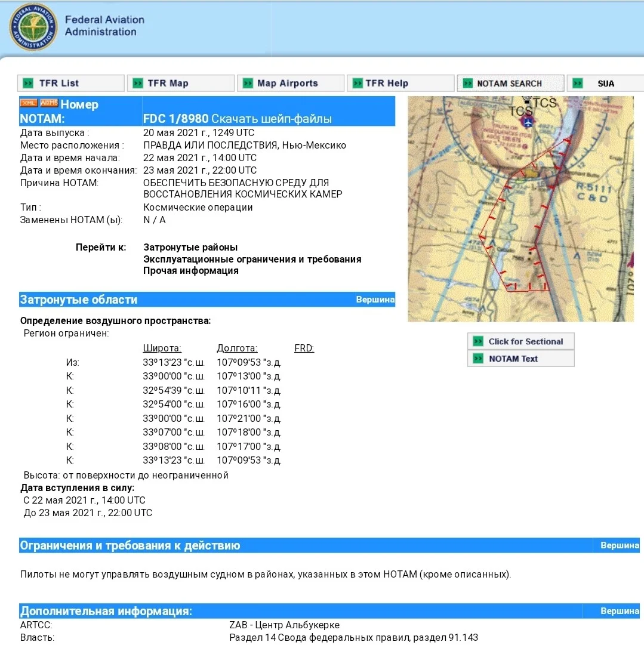The image size is (644, 645).
Task: Click Вершина link in Дополнительная информация header
Action: [620, 611]
